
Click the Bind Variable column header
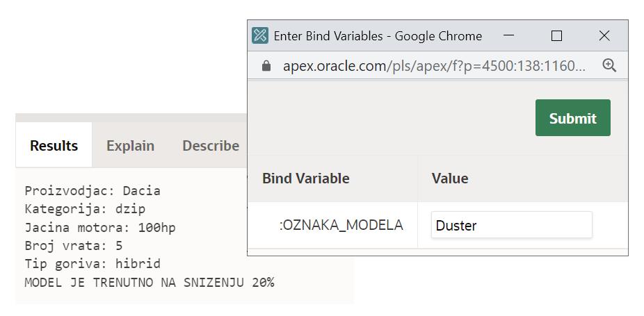click(x=305, y=178)
